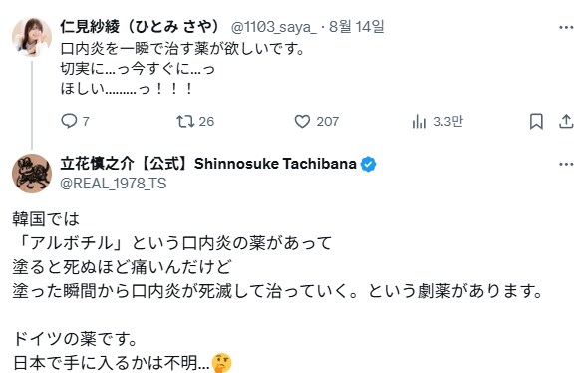This screenshot has height=373, width=588.
Task: Click the 207 likes count
Action: pyautogui.click(x=327, y=122)
